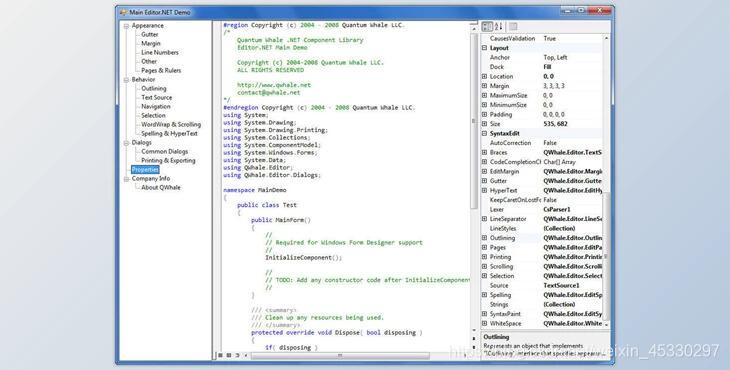Collapse the Layout property category

[484, 48]
